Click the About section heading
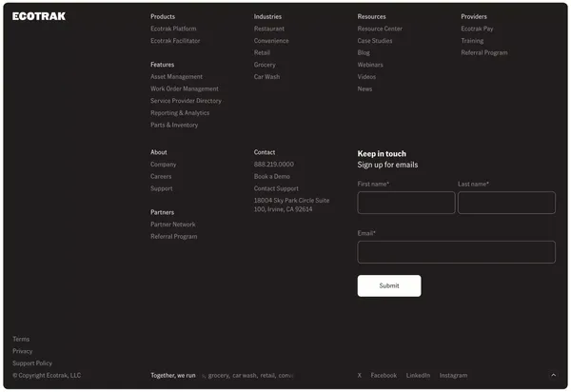This screenshot has width=571, height=392. pos(159,152)
